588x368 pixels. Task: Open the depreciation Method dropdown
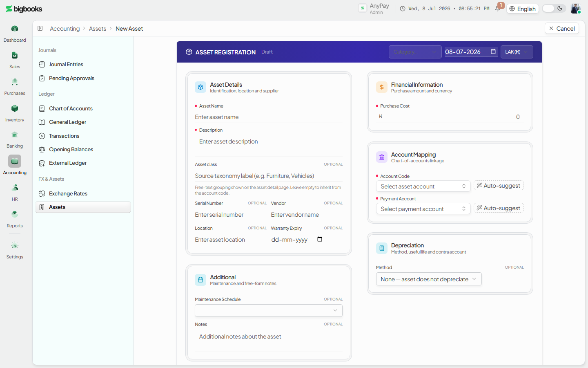click(429, 279)
